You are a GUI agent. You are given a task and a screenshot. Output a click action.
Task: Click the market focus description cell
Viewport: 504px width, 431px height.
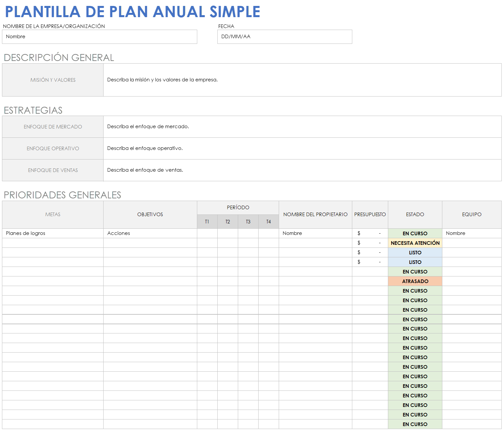[x=302, y=127]
